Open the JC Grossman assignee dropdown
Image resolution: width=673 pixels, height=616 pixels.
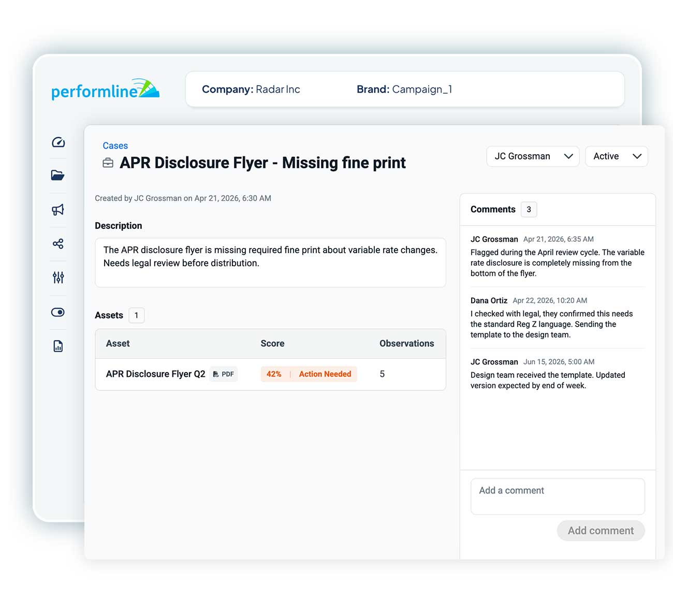533,156
